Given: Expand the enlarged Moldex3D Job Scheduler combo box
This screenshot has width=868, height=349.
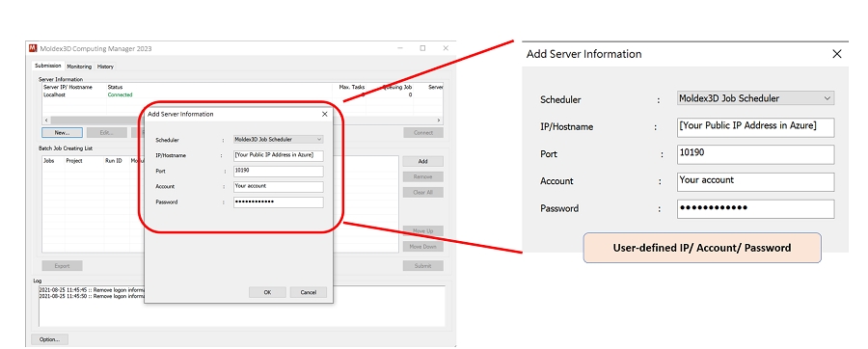Looking at the screenshot, I should [x=755, y=98].
